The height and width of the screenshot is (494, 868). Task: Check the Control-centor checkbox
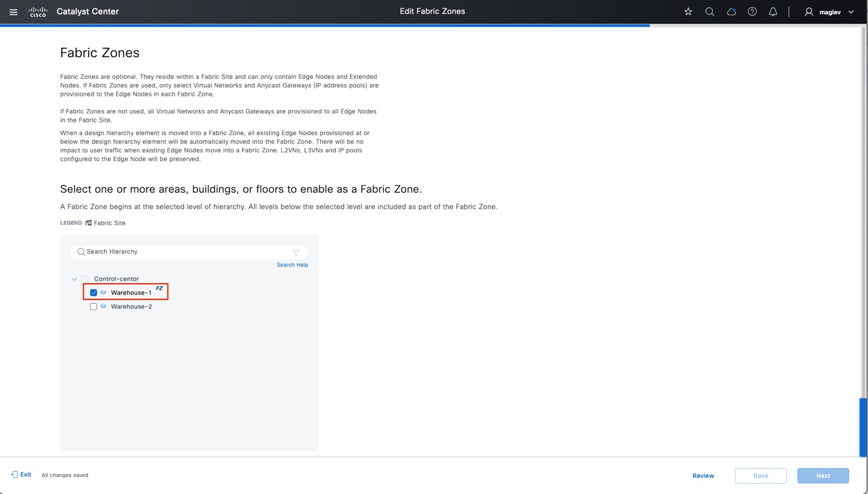click(85, 278)
